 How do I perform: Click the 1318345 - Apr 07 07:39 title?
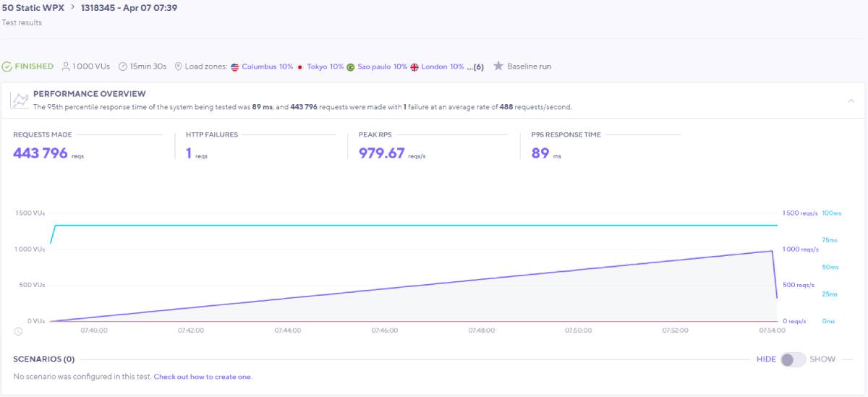coord(129,8)
